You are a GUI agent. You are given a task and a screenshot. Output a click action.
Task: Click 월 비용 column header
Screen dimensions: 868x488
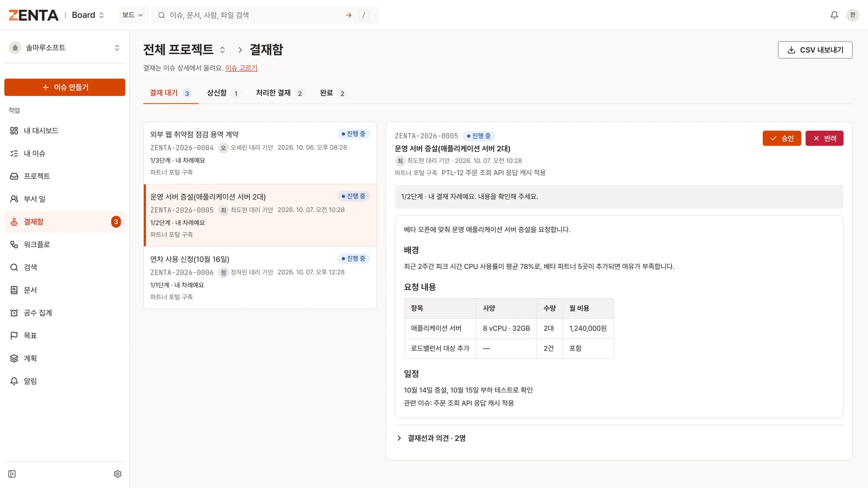click(x=588, y=308)
